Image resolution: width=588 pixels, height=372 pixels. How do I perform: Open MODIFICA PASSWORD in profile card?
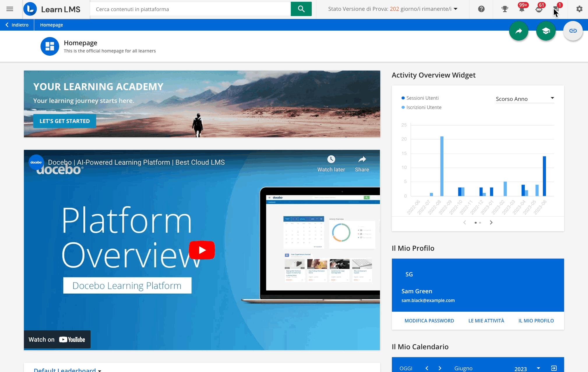(x=429, y=320)
